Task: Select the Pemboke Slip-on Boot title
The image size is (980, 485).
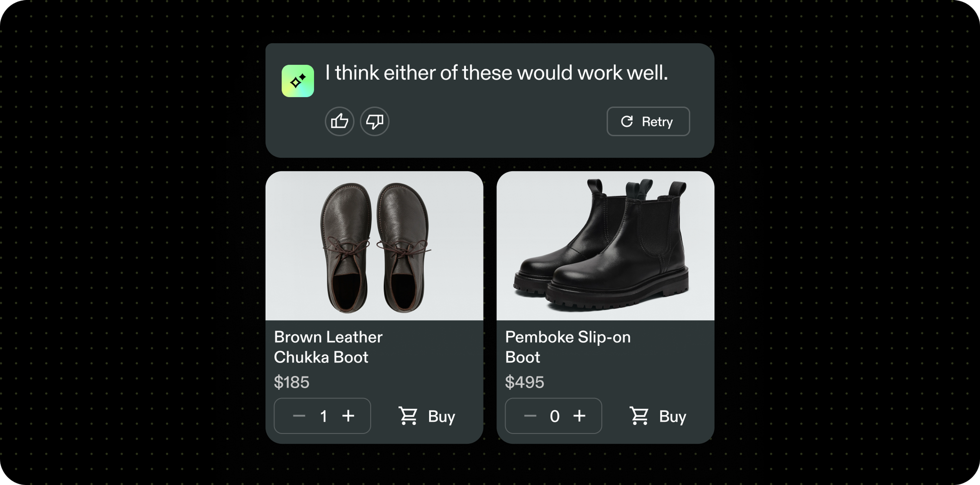Action: click(568, 347)
